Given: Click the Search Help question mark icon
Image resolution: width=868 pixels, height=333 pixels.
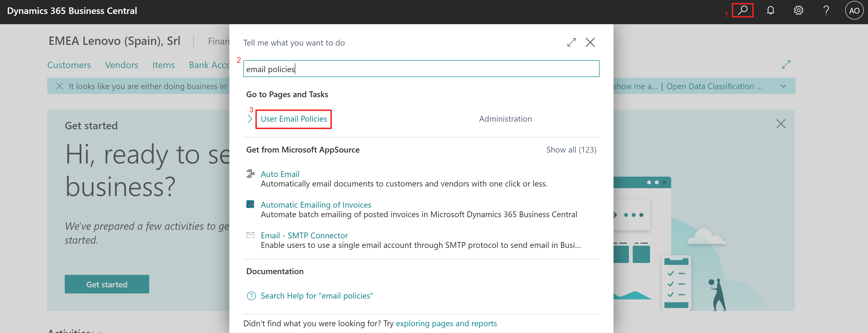Looking at the screenshot, I should [x=251, y=296].
